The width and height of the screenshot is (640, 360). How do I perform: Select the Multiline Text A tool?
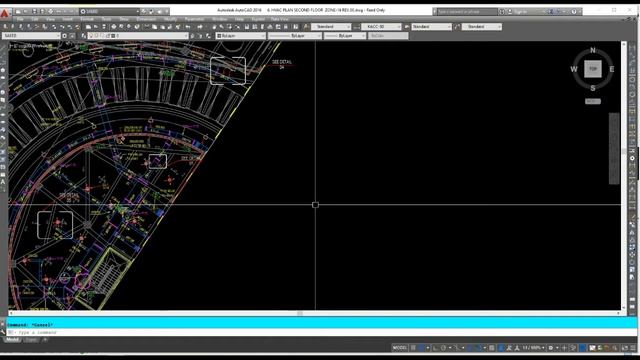pyautogui.click(x=3, y=182)
